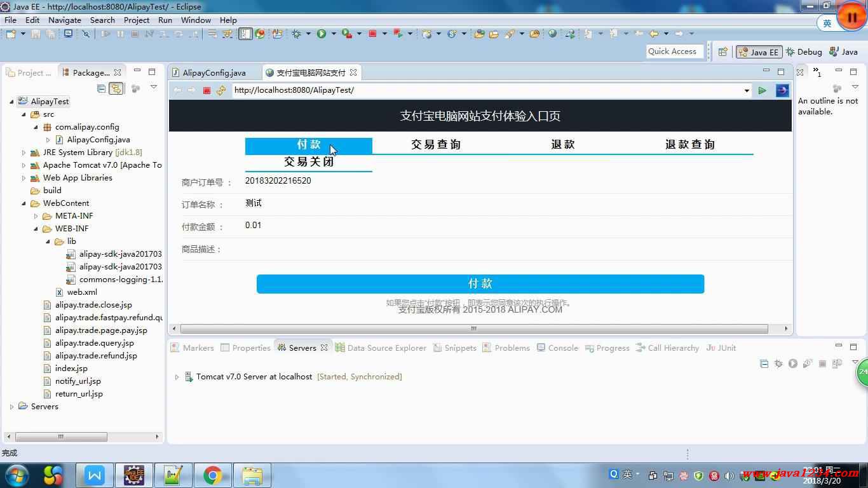Screen dimensions: 868x488
Task: Click the browser horizontal scrollbar thumb
Action: point(474,329)
